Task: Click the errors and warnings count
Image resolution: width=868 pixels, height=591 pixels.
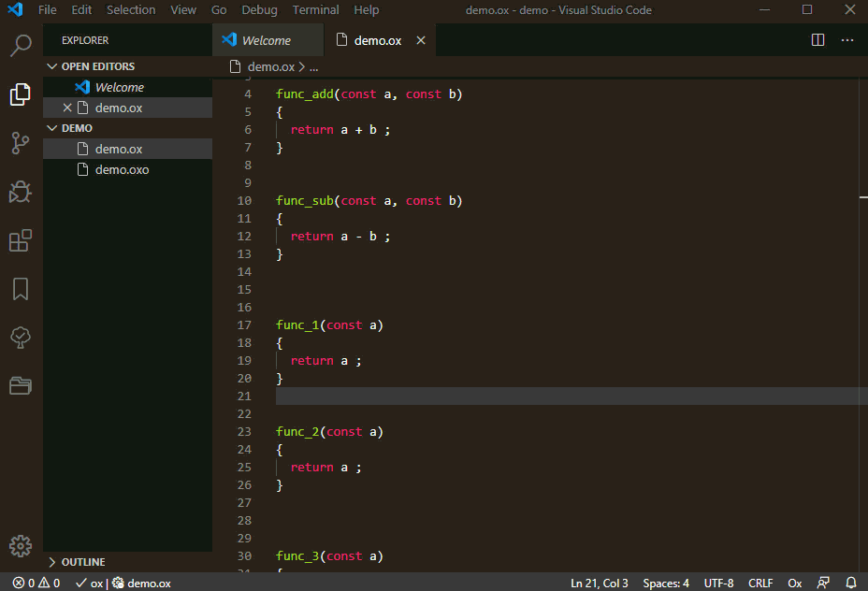Action: pyautogui.click(x=36, y=583)
